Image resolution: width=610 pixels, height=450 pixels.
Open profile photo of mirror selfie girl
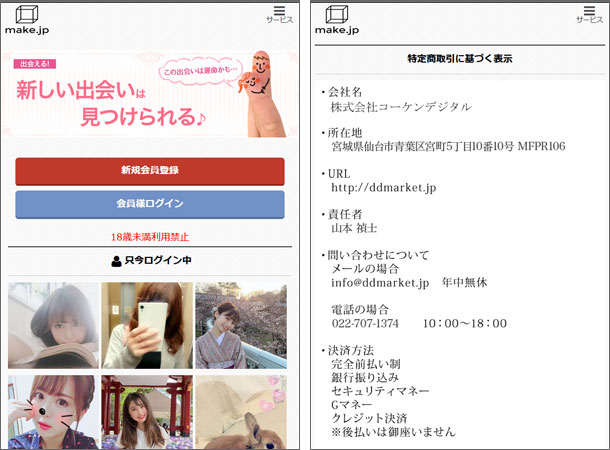[x=147, y=325]
